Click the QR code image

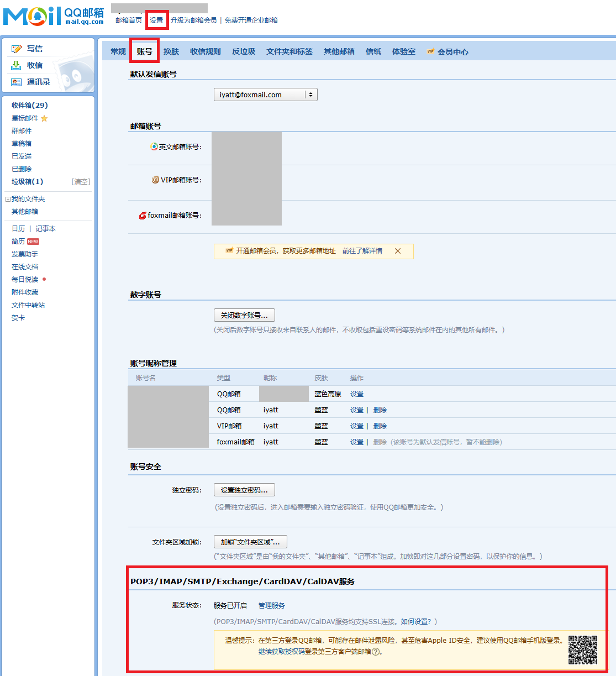583,649
